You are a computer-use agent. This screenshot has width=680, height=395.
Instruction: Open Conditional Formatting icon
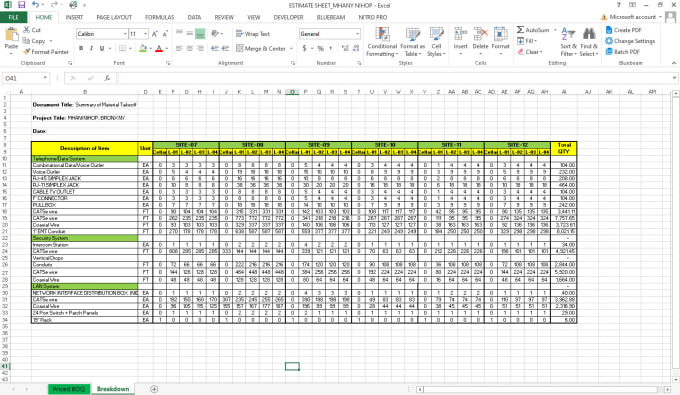click(x=382, y=34)
